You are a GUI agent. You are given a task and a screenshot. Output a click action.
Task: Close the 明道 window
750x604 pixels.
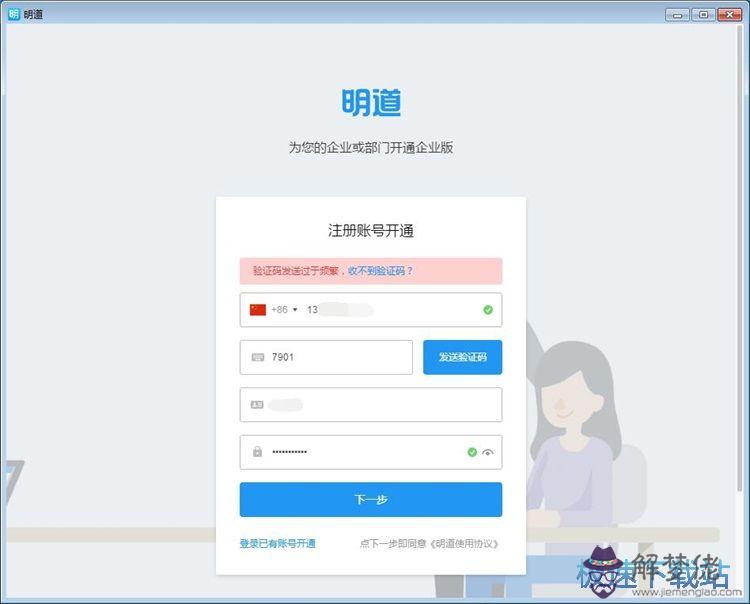[729, 15]
